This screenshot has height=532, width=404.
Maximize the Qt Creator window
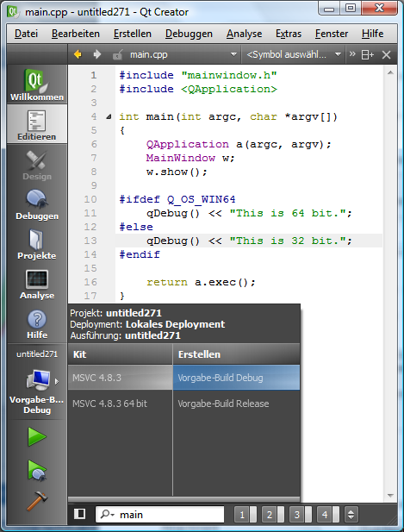(351, 8)
